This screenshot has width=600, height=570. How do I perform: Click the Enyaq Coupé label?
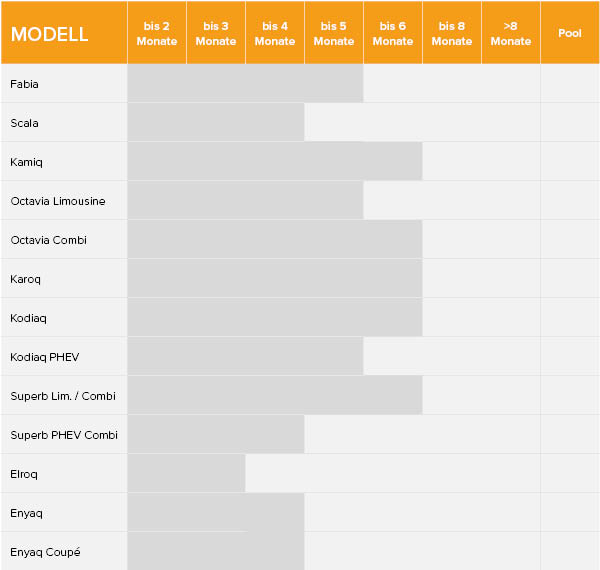(45, 552)
